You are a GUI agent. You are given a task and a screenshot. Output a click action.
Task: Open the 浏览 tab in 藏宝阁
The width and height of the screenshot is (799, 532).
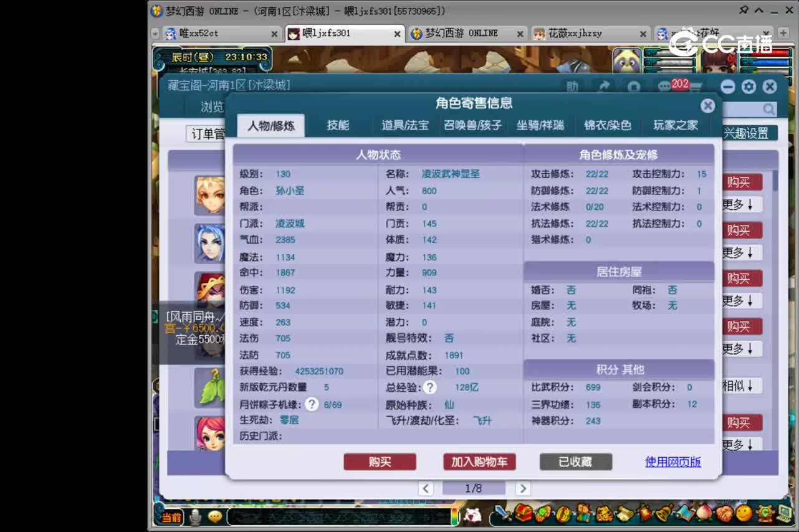tap(211, 107)
